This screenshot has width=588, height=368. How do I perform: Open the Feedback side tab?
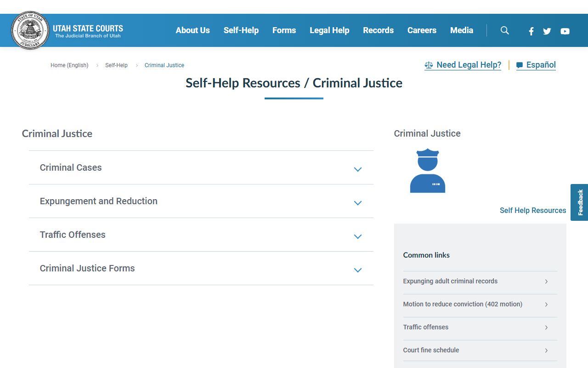580,202
